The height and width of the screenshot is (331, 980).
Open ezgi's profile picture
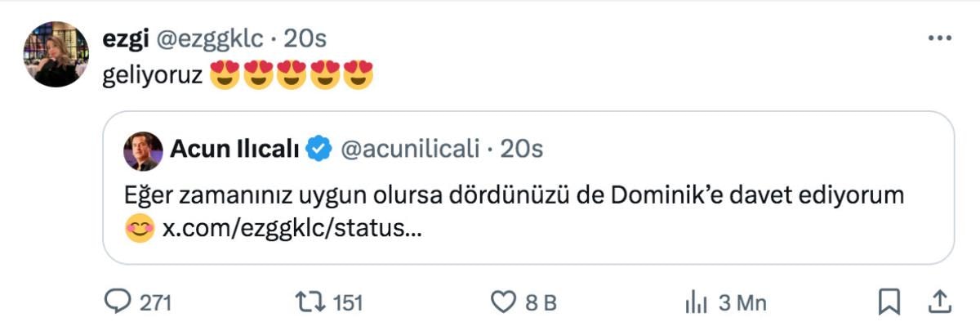pyautogui.click(x=56, y=54)
